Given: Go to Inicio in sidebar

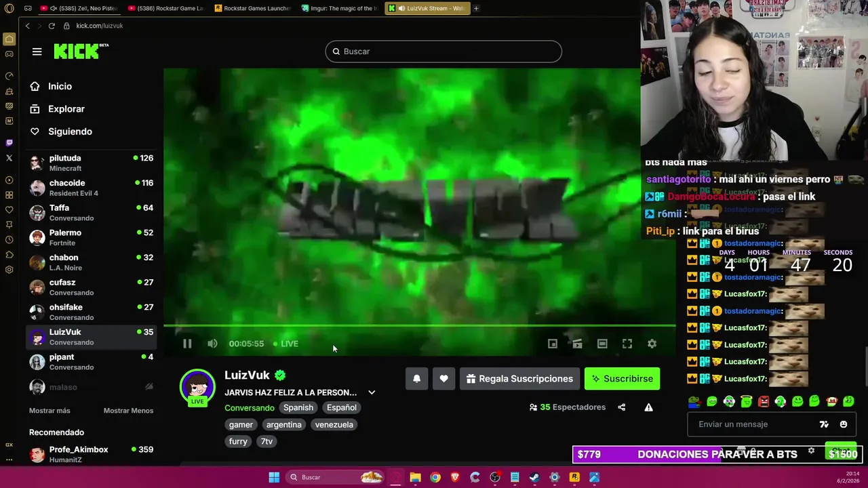Looking at the screenshot, I should 60,86.
